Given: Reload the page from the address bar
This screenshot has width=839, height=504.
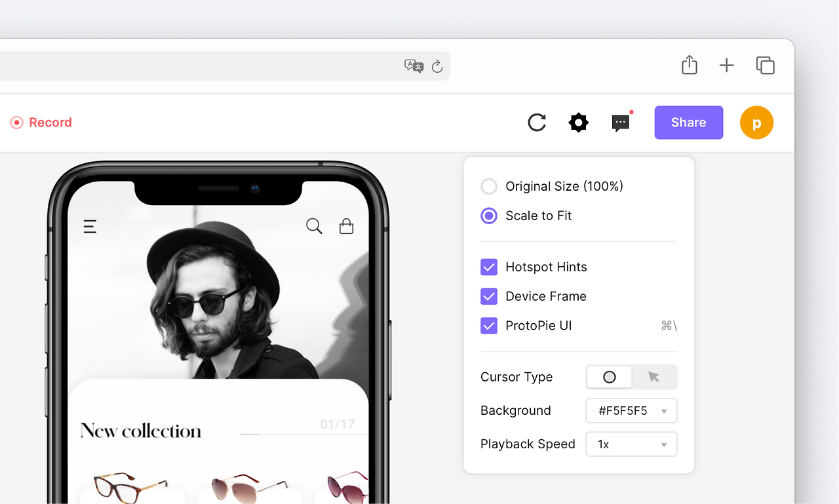Looking at the screenshot, I should pyautogui.click(x=437, y=66).
